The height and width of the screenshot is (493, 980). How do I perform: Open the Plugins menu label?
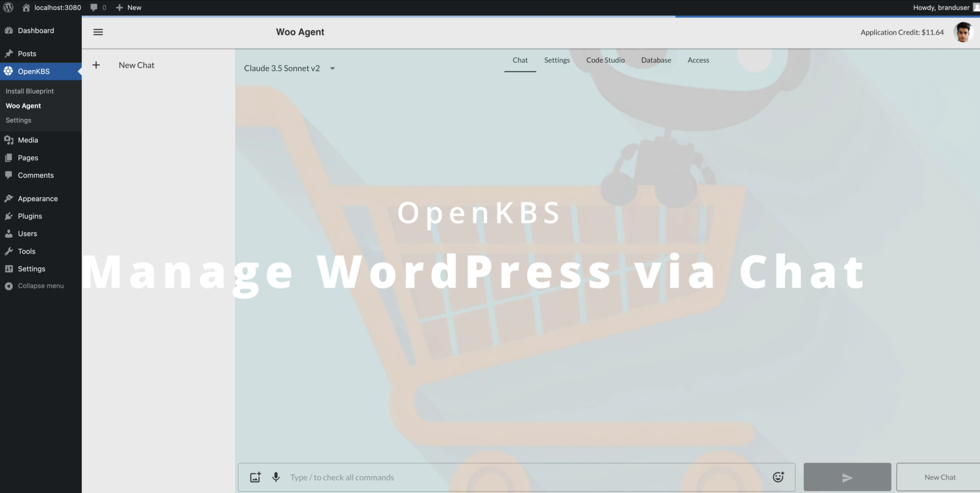[x=30, y=216]
